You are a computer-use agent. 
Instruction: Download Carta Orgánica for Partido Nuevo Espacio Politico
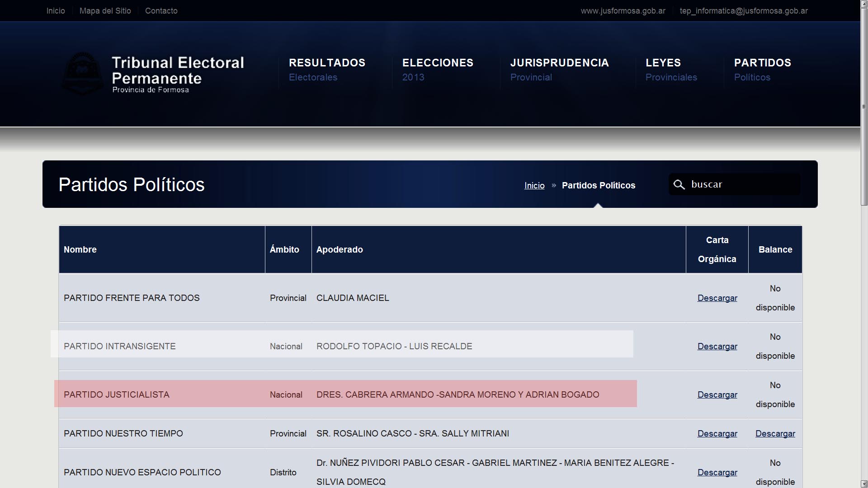tap(717, 473)
